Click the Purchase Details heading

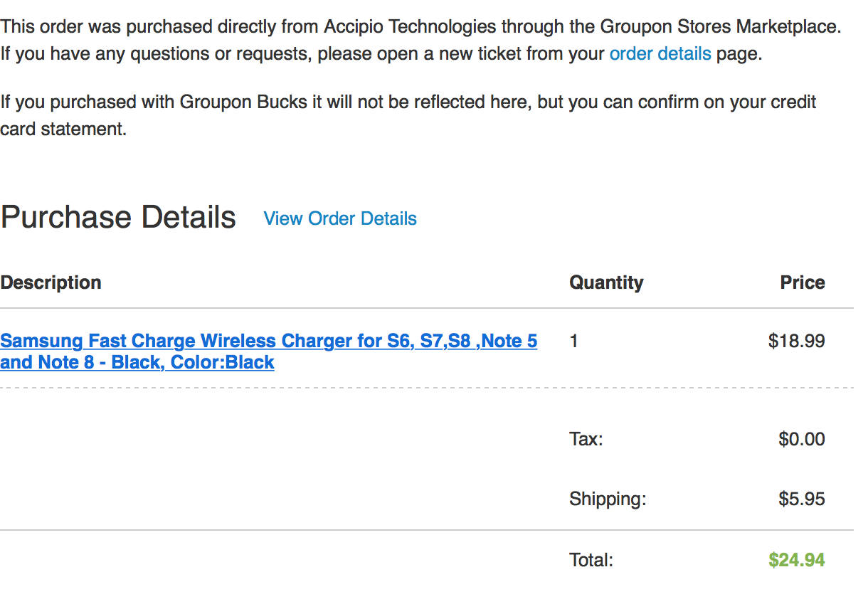pos(118,217)
